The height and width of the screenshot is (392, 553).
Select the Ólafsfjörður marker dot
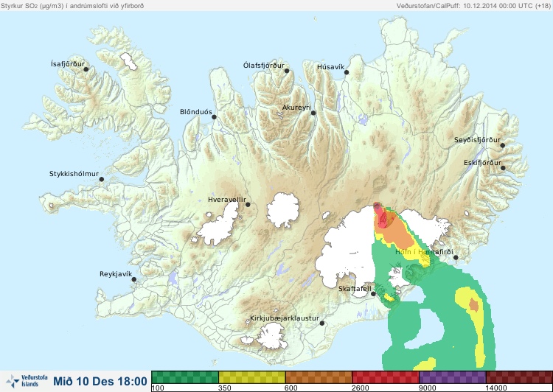pos(287,71)
